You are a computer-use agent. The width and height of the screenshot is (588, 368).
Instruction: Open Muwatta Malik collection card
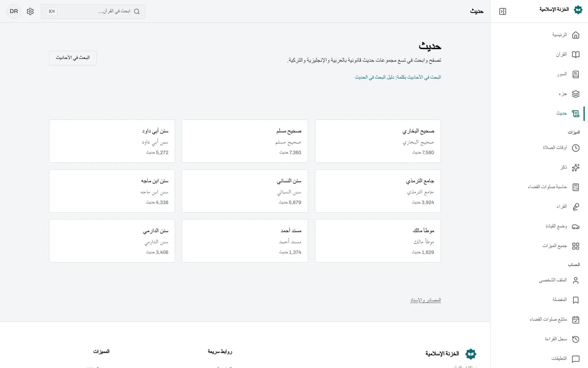(378, 241)
